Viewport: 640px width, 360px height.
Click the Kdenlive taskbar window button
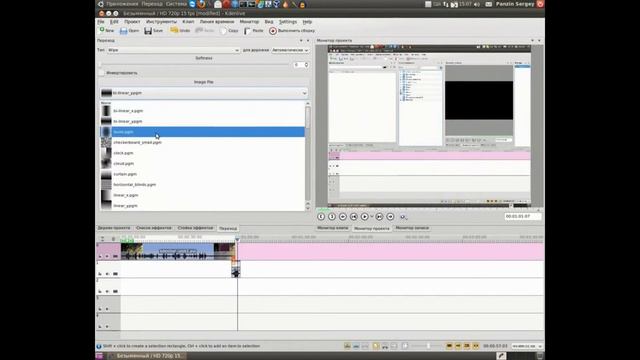(147, 356)
